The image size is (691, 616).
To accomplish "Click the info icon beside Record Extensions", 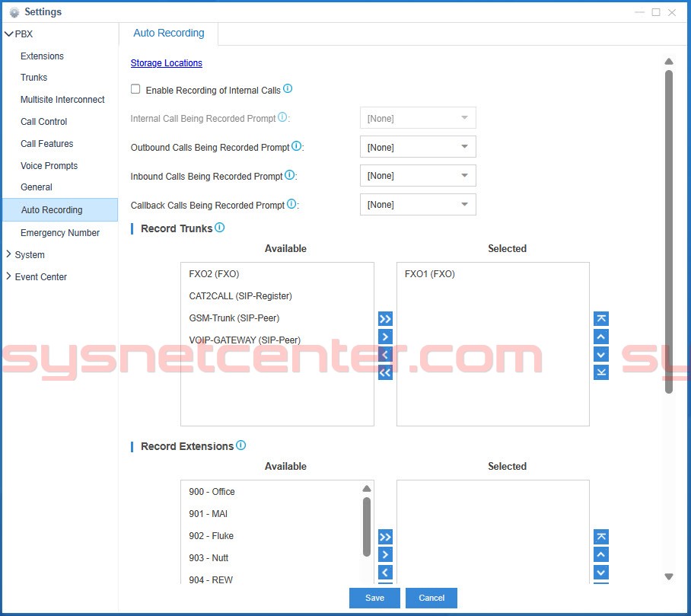I will (242, 445).
